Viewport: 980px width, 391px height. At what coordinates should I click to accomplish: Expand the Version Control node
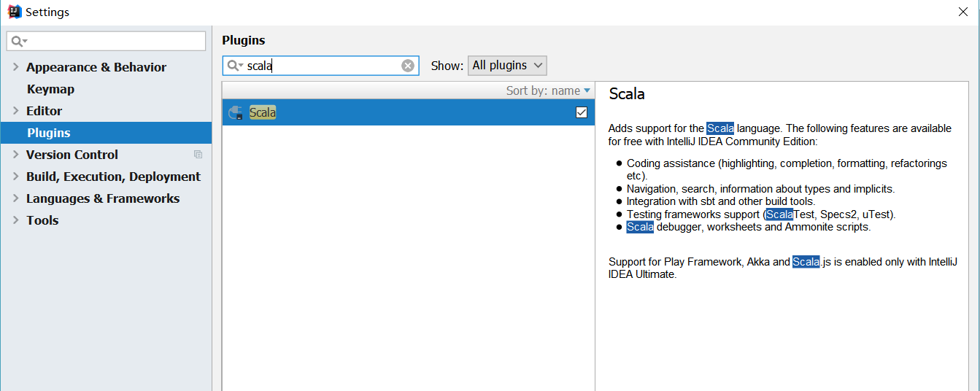coord(15,155)
